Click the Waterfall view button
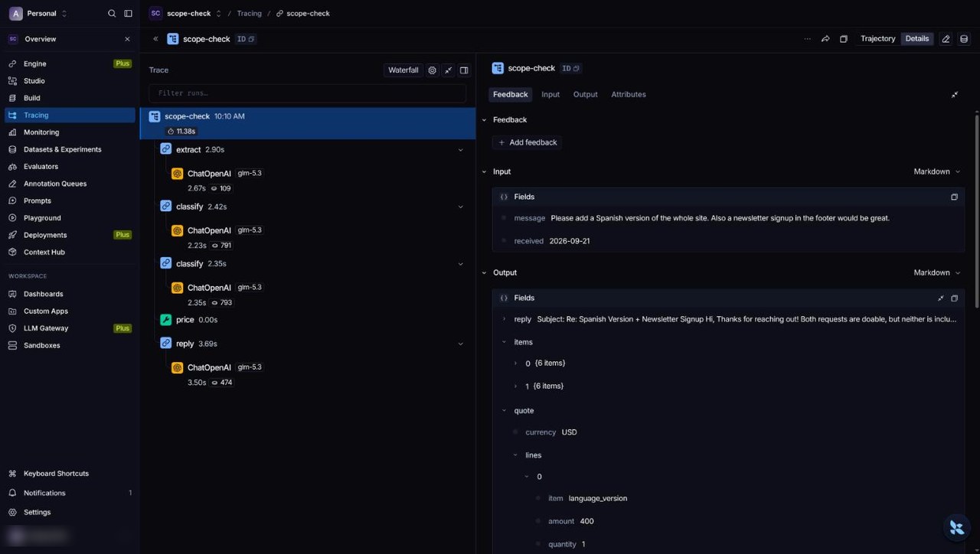Screen dimensions: 980x554 (403, 70)
